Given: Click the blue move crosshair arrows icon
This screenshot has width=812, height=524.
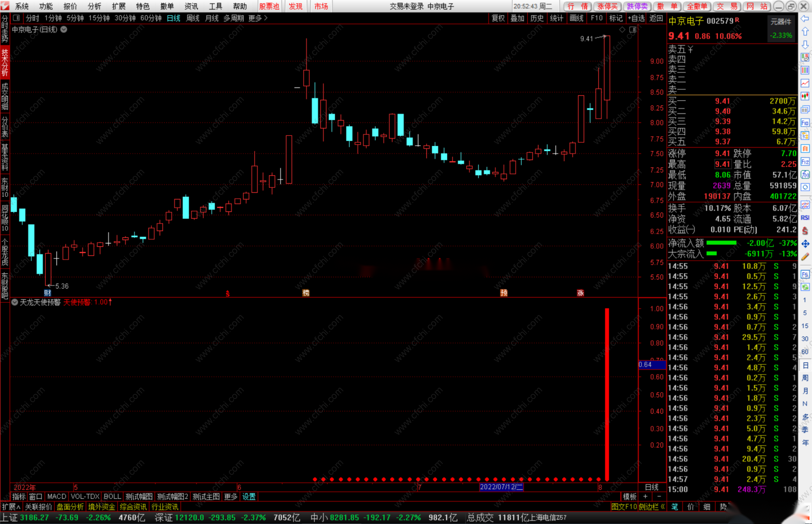Looking at the screenshot, I should tap(805, 244).
